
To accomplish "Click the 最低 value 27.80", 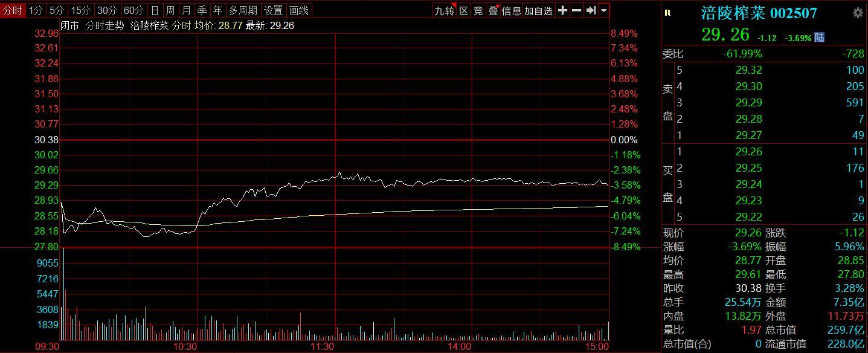I will click(851, 274).
